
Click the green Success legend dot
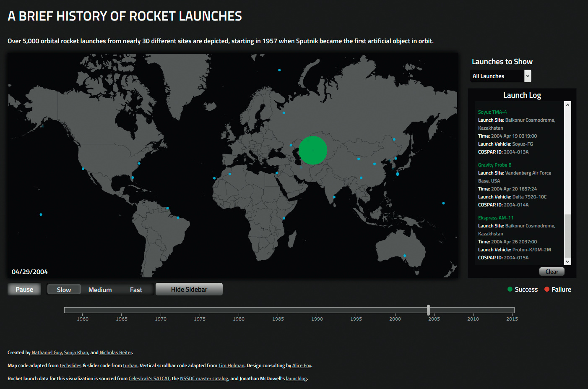point(510,289)
